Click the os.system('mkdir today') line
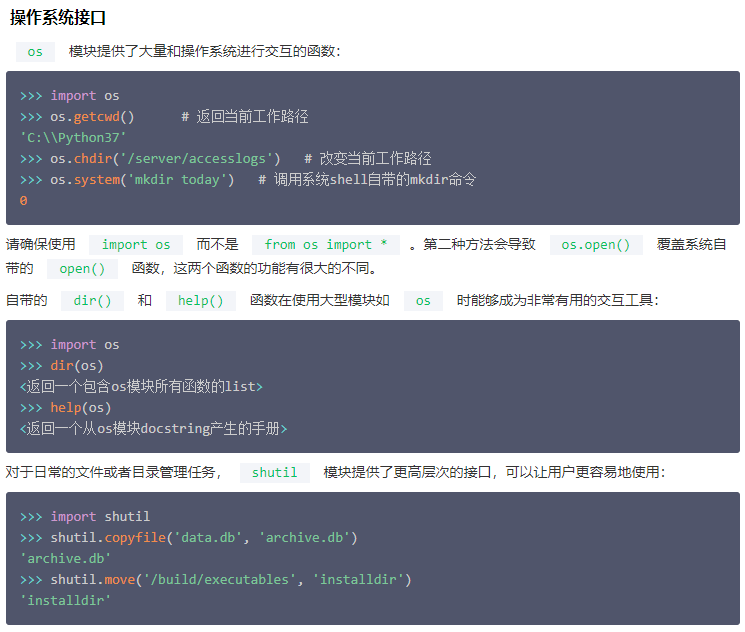Viewport: 745px width, 632px height. (x=127, y=180)
